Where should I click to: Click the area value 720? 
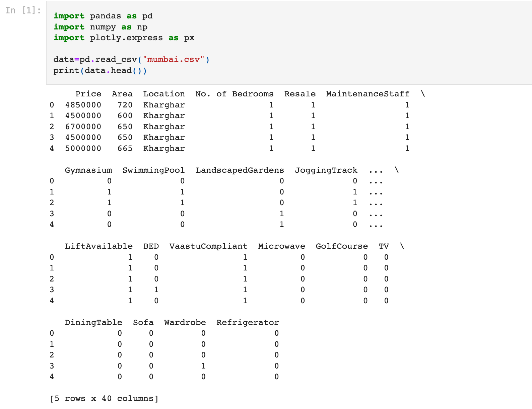coord(125,105)
